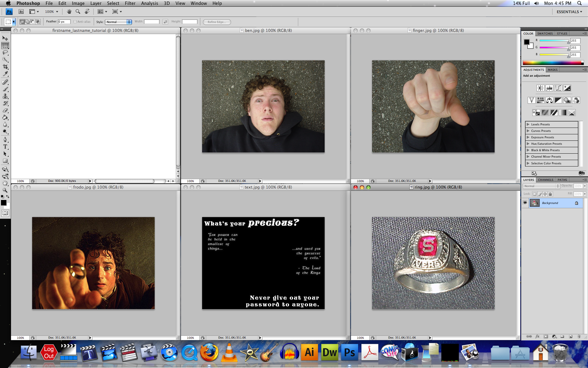Screen dimensions: 588x368
Task: Toggle Lock position in Layers panel
Action: [545, 194]
